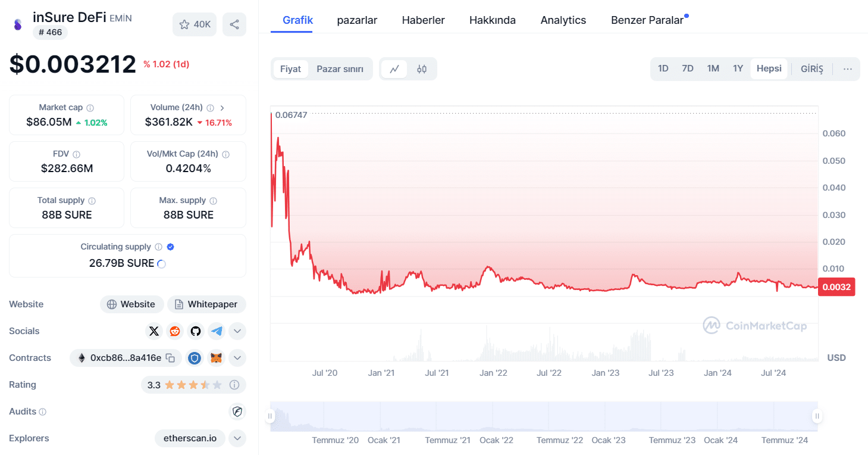
Task: Open Max. supply info icon
Action: click(x=213, y=201)
